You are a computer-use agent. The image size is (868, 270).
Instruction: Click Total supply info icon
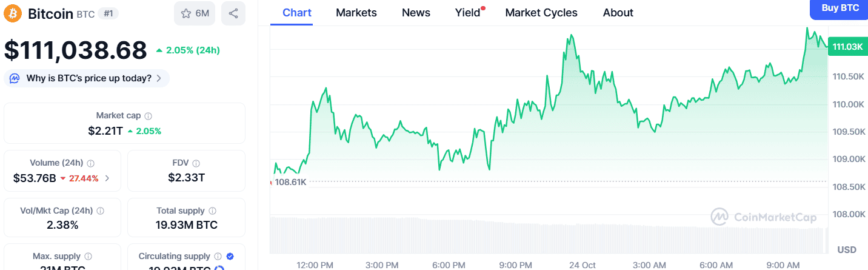tap(212, 211)
